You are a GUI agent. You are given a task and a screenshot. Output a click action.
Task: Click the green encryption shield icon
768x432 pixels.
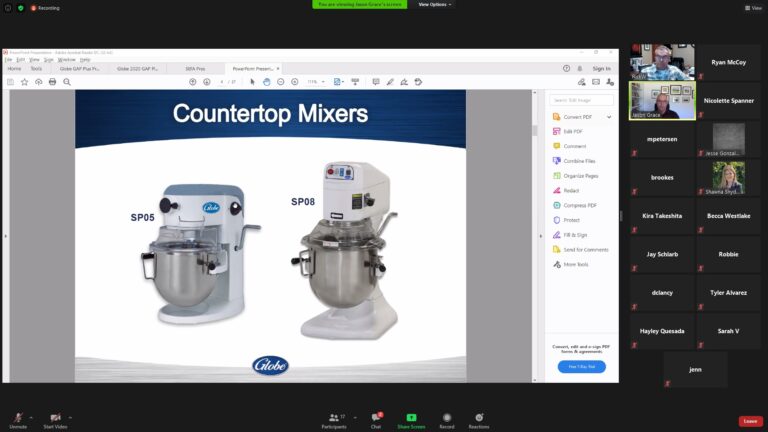tap(21, 8)
